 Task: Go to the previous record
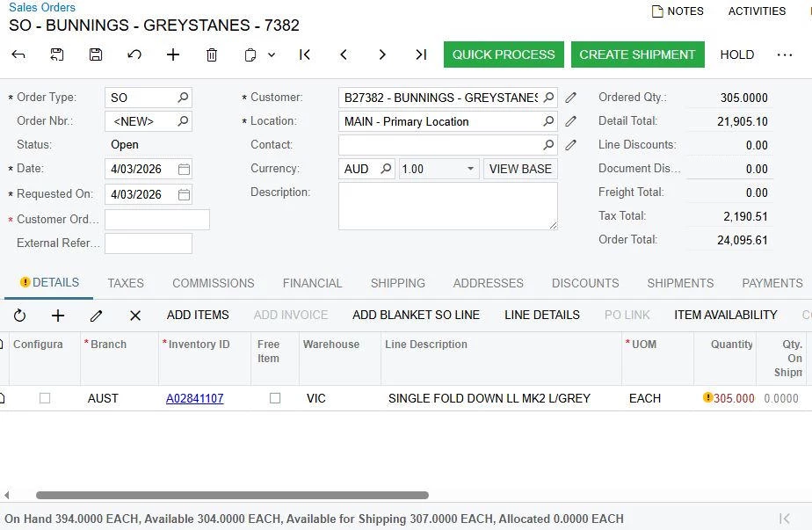pos(344,54)
